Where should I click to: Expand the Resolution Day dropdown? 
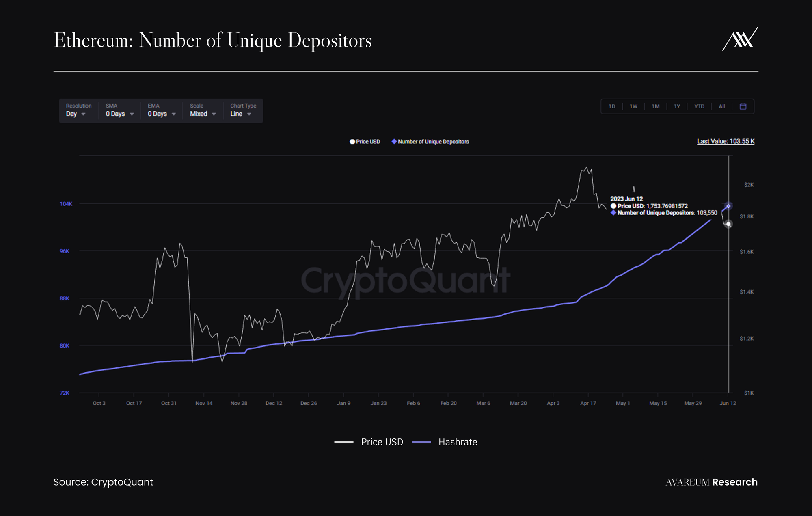point(76,114)
